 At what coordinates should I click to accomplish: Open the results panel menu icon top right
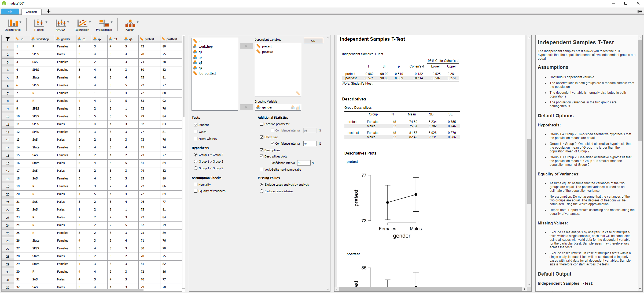click(x=639, y=12)
